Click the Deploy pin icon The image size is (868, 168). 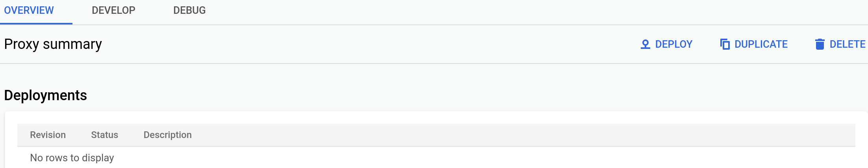point(645,44)
